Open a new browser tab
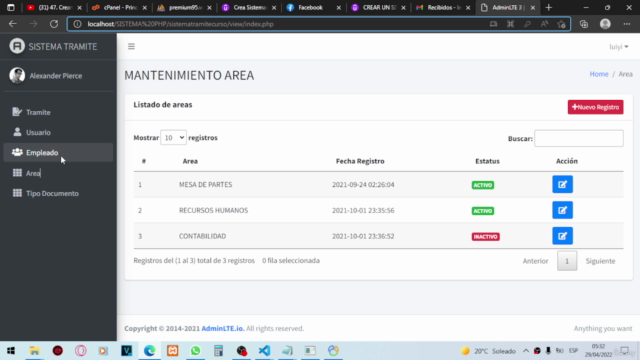640x360 pixels. 548,7
